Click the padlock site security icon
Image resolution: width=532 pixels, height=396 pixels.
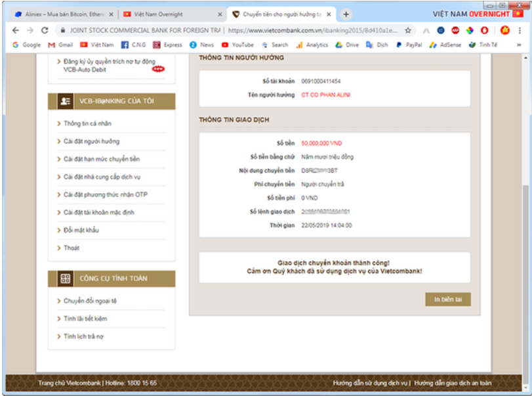(63, 31)
